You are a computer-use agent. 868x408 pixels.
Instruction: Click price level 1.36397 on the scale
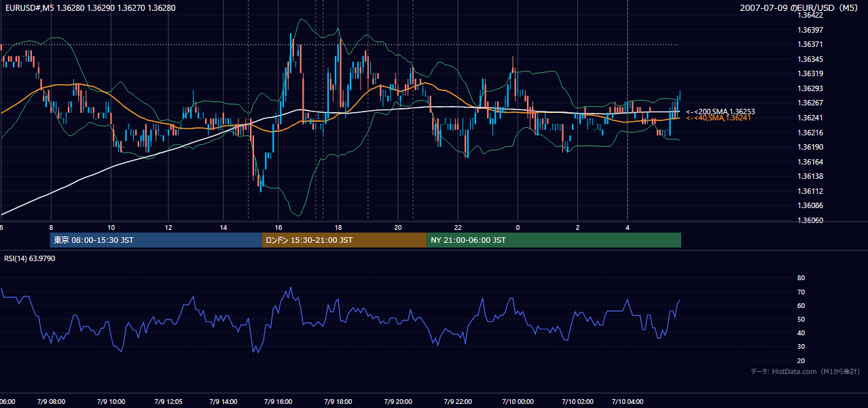pyautogui.click(x=811, y=30)
